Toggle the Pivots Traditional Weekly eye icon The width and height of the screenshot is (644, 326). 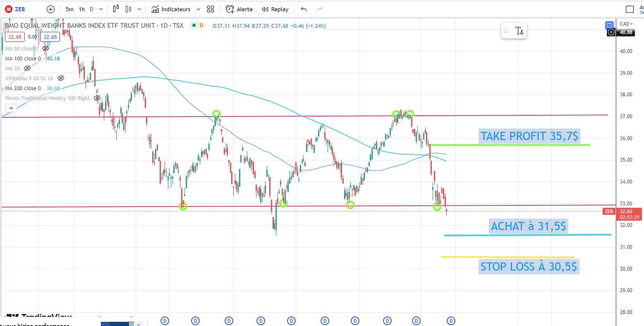click(97, 98)
